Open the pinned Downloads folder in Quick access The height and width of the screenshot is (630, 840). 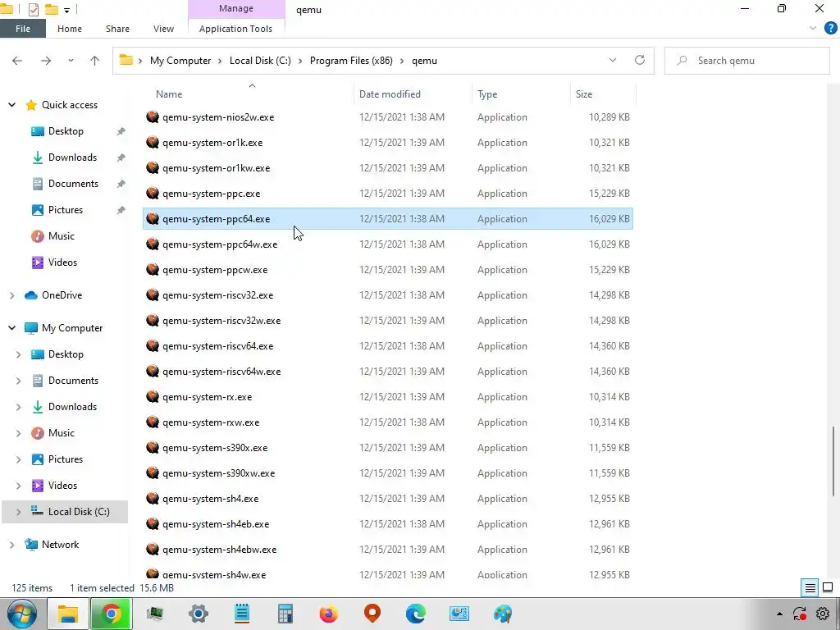[72, 157]
